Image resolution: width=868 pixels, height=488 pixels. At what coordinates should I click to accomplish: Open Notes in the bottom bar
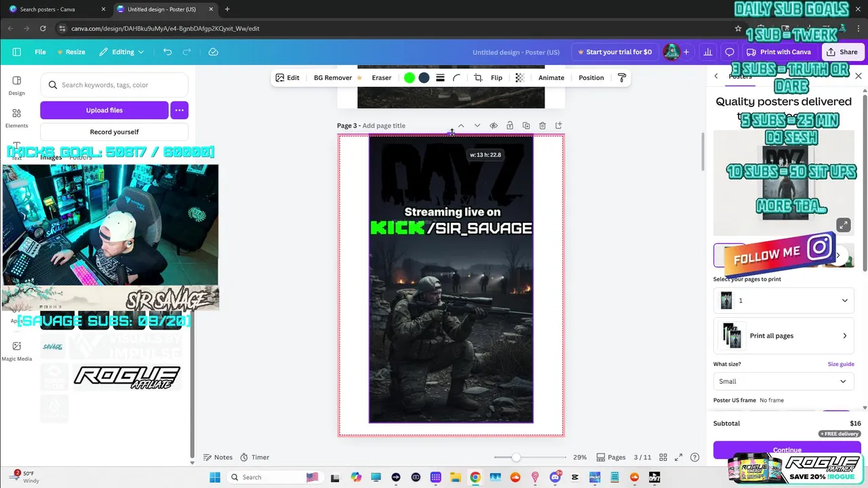click(218, 457)
